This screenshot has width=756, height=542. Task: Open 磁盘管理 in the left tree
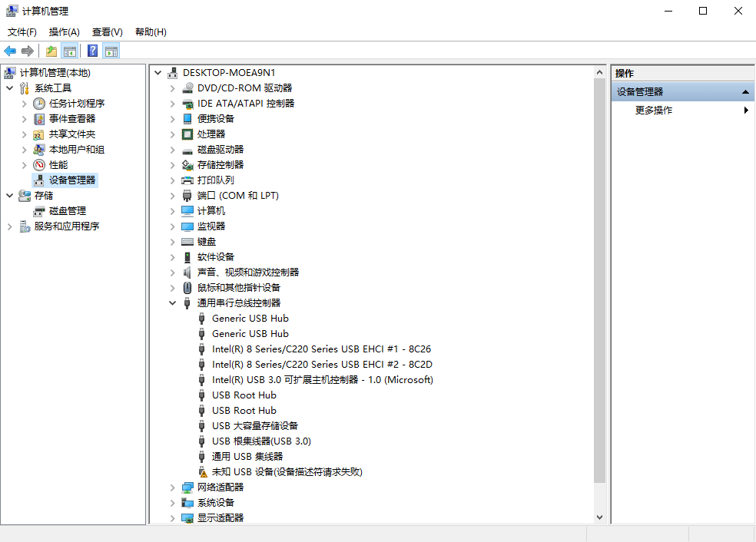click(x=68, y=211)
